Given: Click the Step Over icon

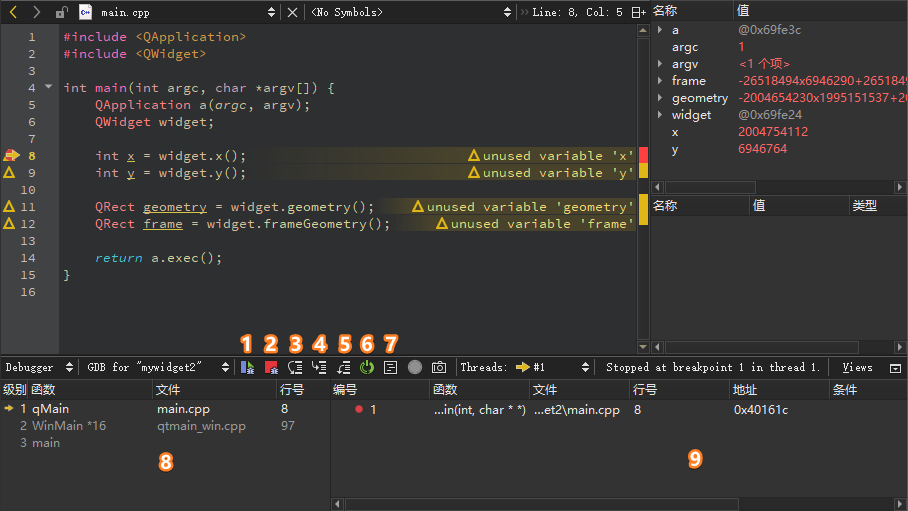Looking at the screenshot, I should pos(295,368).
